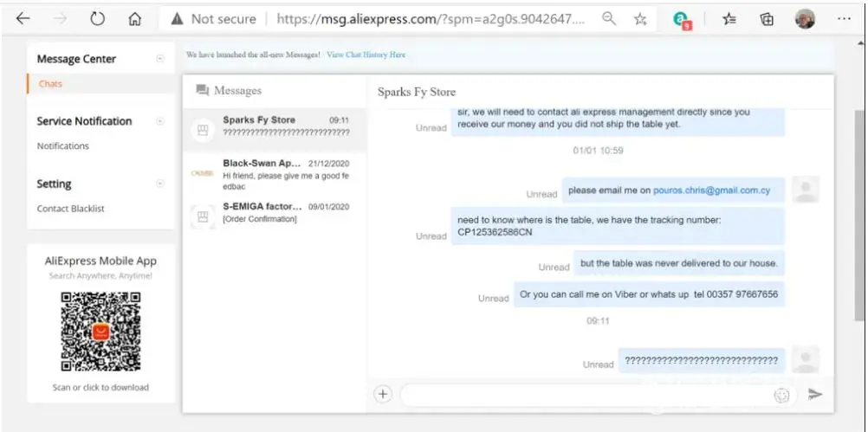The image size is (868, 432).
Task: Open the emoji picker
Action: tap(781, 395)
